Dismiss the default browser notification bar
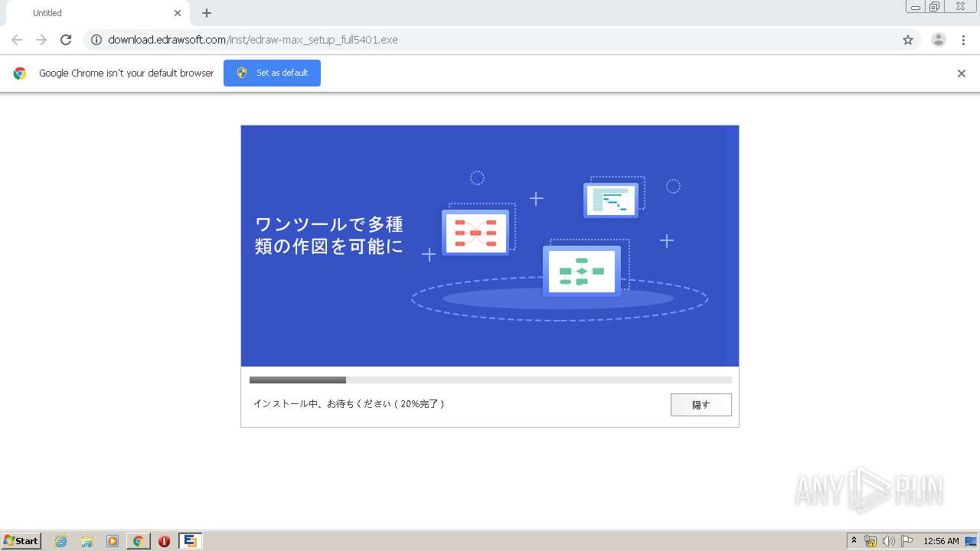Viewport: 980px width, 551px height. click(x=962, y=73)
